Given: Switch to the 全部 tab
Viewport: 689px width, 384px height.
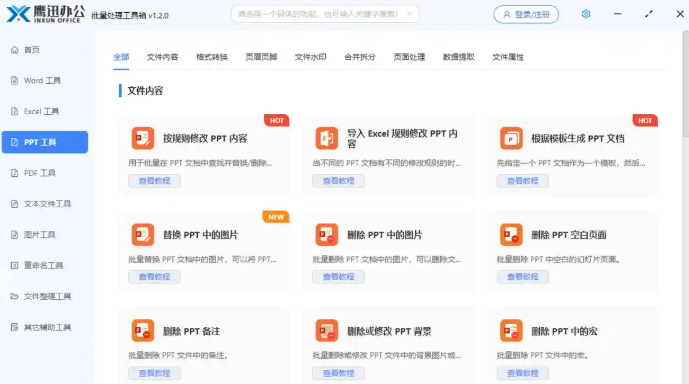Looking at the screenshot, I should (121, 57).
